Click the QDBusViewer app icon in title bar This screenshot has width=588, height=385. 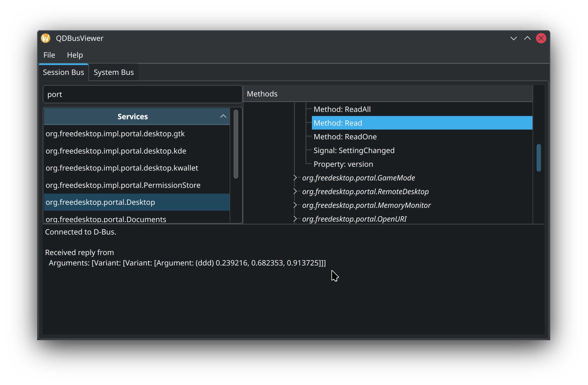[46, 38]
